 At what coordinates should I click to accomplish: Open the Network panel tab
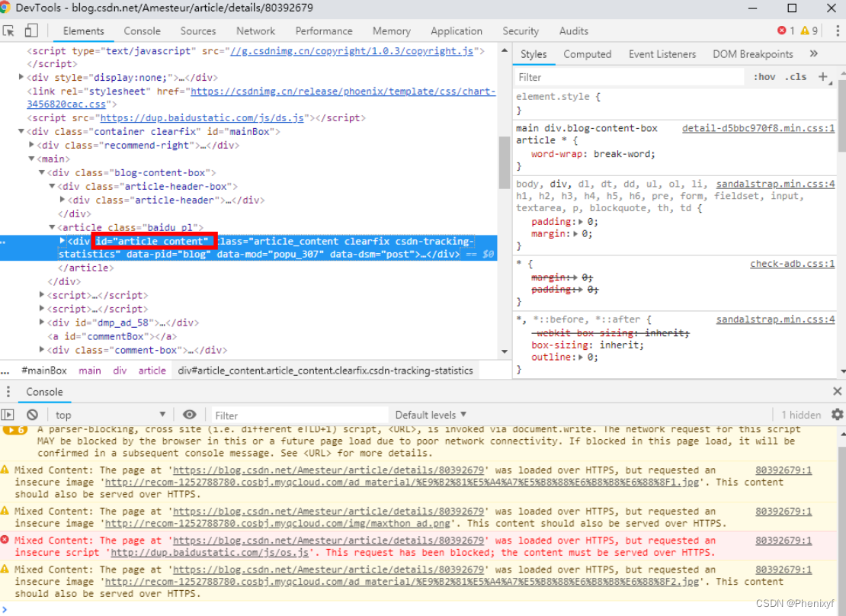click(256, 30)
